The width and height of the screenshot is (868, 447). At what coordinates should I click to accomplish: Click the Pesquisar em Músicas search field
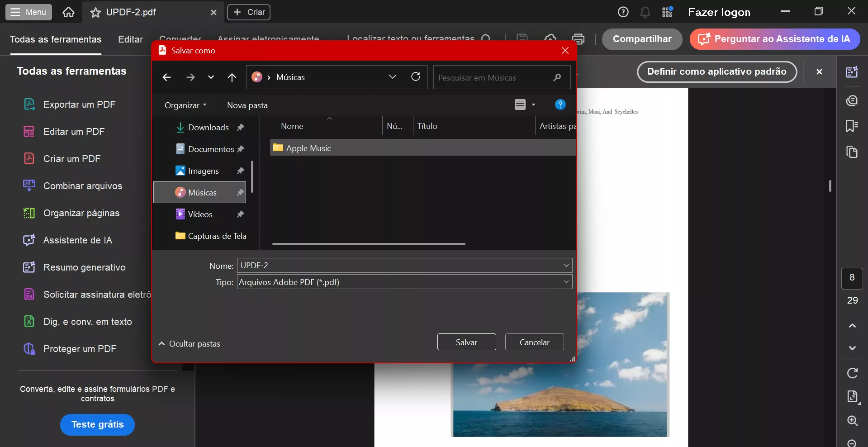(x=493, y=77)
